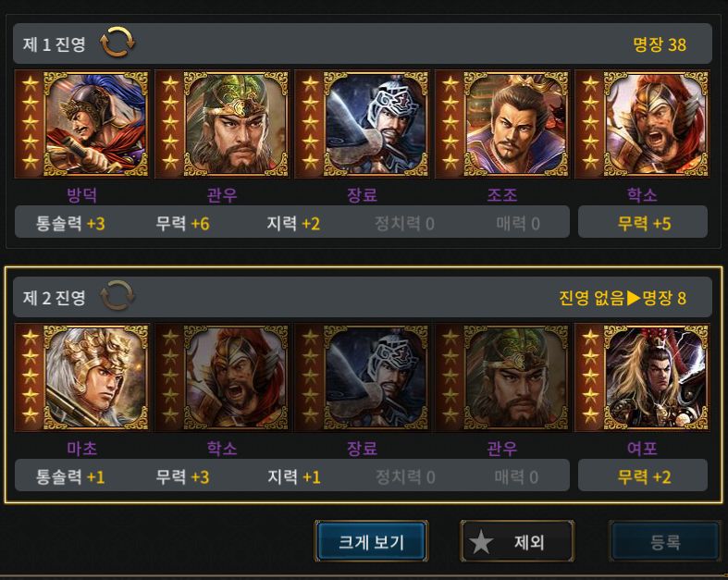Viewport: 728px width, 580px height.
Task: Select the 제 1 진영 header bar
Action: click(362, 43)
